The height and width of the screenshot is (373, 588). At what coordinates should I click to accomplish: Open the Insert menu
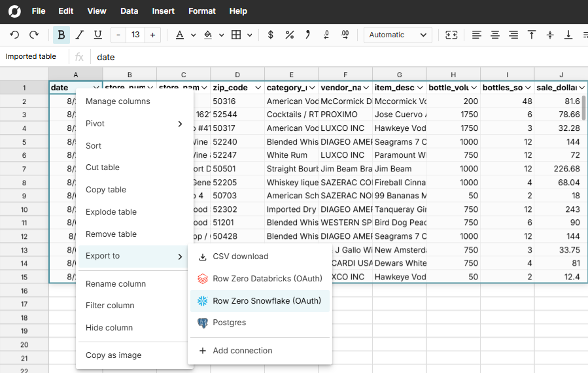click(x=163, y=11)
